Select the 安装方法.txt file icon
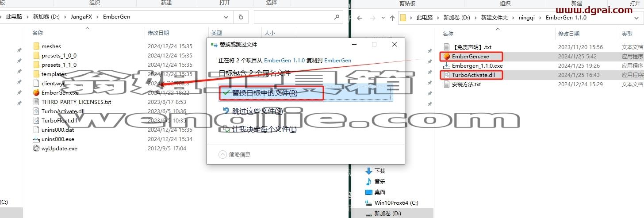Viewport: 644px width, 218px height. [447, 84]
